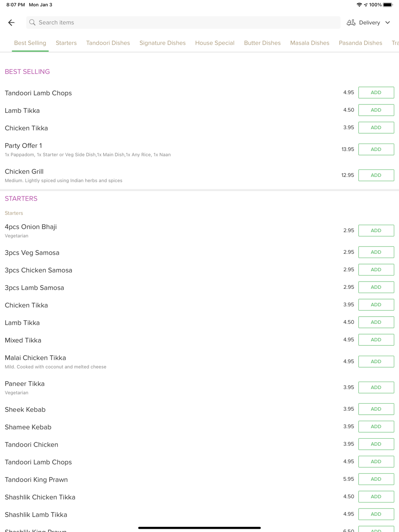Tap the delivery scooter icon
The width and height of the screenshot is (399, 532).
[x=351, y=23]
